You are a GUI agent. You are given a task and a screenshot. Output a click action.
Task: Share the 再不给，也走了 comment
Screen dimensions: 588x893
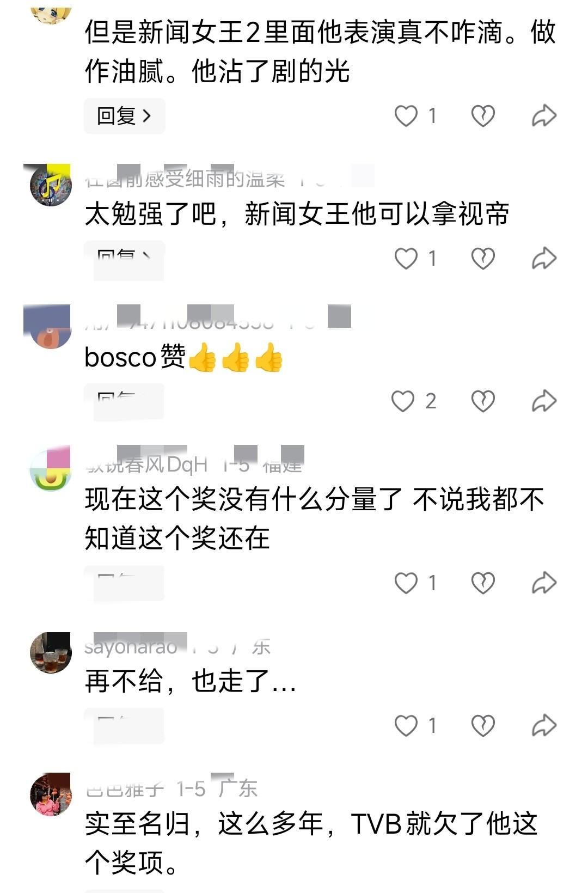[544, 726]
